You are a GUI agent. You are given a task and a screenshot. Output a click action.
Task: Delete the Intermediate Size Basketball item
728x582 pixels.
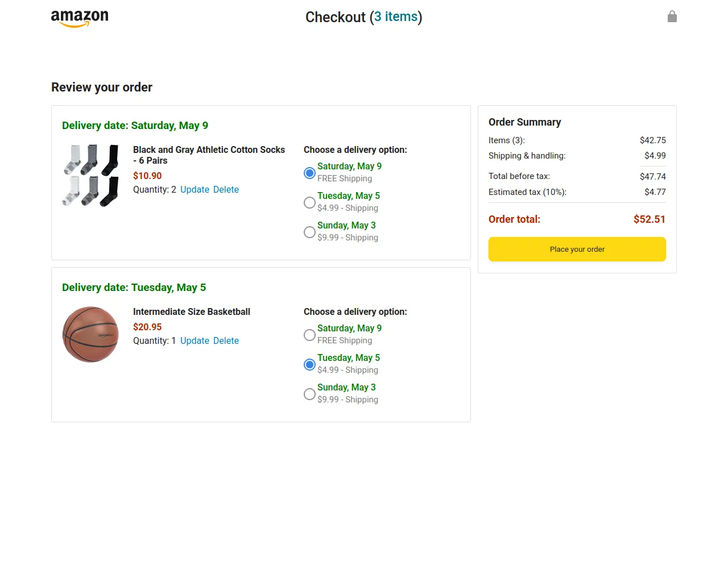pyautogui.click(x=226, y=341)
